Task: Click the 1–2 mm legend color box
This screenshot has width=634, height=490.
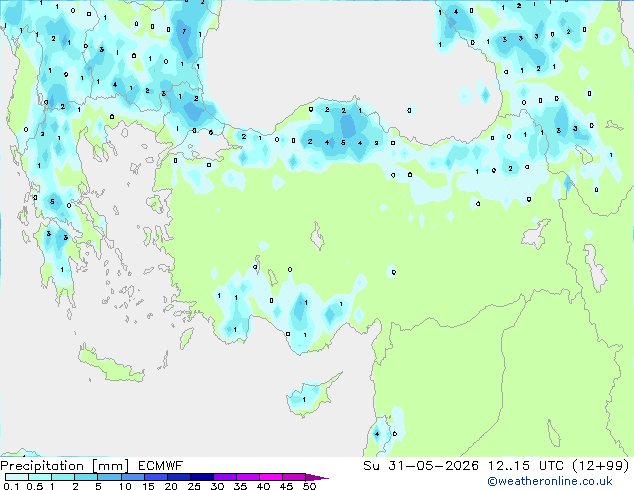Action: [x=63, y=477]
